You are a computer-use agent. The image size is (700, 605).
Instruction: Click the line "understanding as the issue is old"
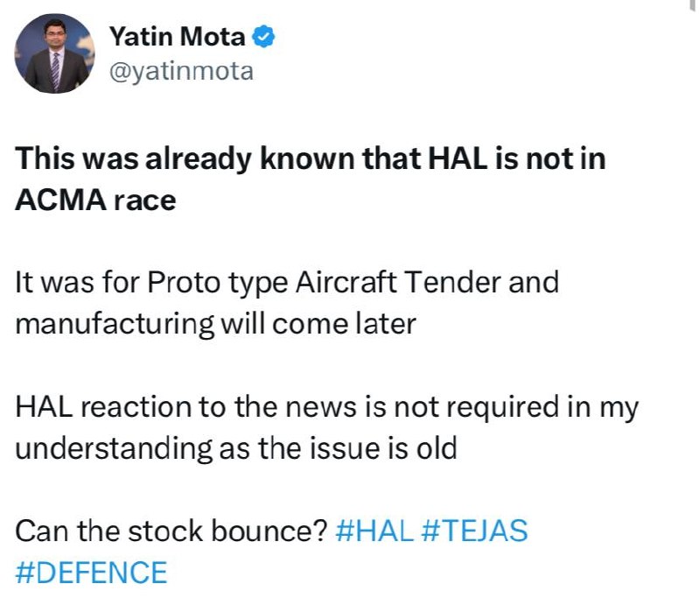tap(236, 448)
